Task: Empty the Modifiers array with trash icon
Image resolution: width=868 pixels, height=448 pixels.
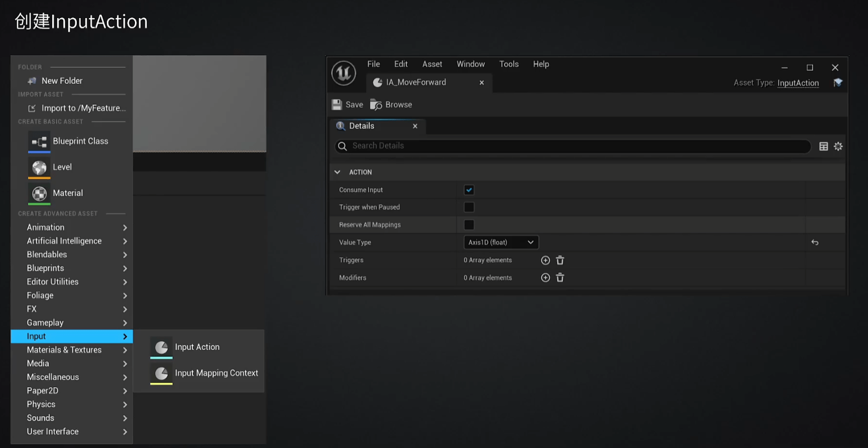Action: [560, 278]
